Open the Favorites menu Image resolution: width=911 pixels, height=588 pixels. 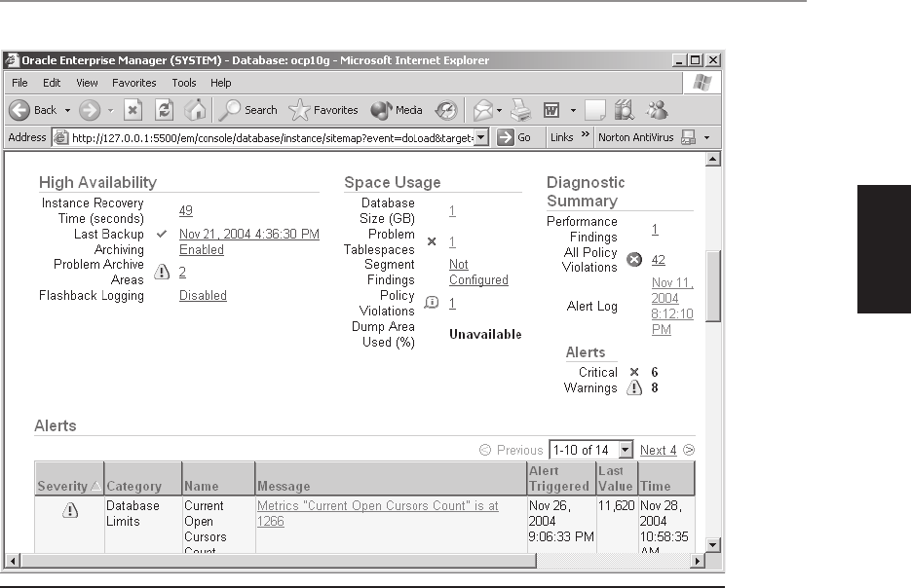[x=134, y=83]
